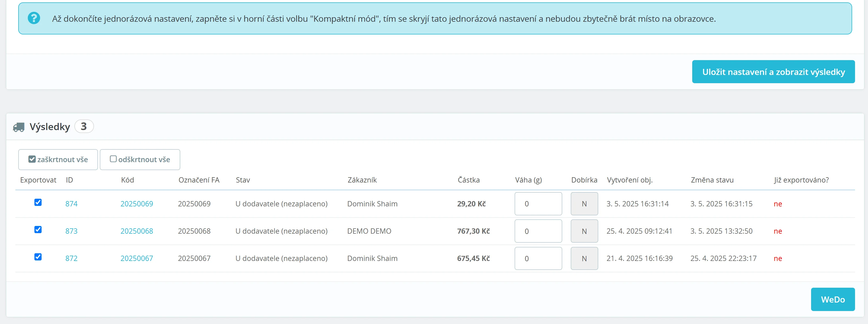
Task: Open order ID 873 link
Action: point(71,231)
